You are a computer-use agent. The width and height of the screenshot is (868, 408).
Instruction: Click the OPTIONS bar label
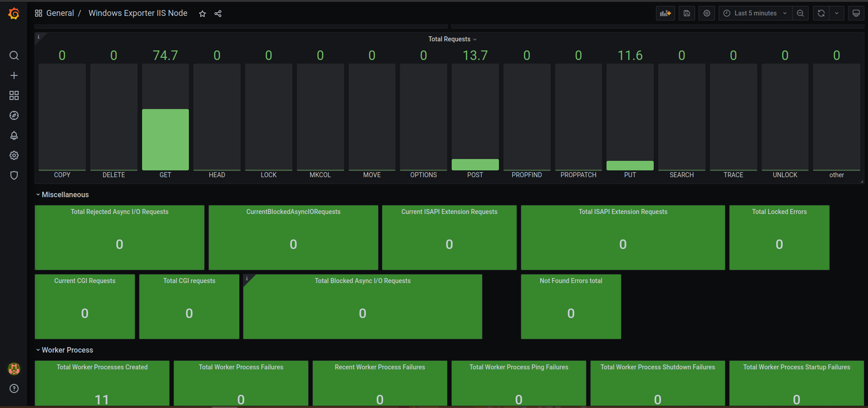[424, 175]
